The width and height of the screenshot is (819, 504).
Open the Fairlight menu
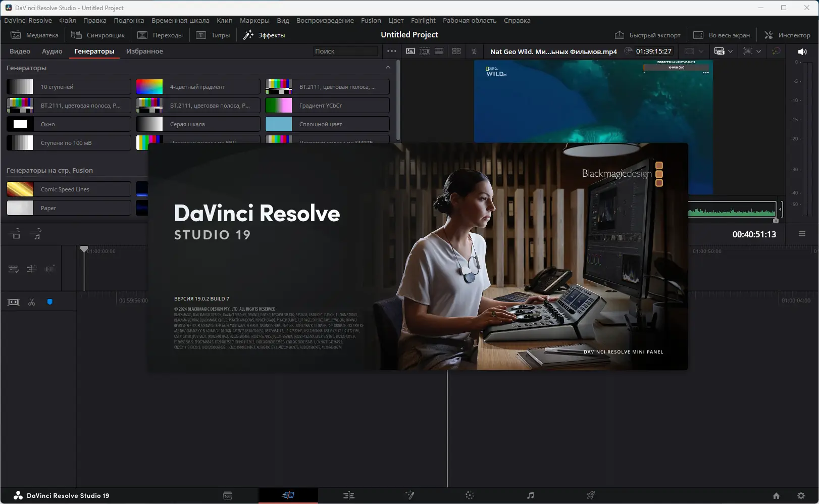(x=423, y=20)
